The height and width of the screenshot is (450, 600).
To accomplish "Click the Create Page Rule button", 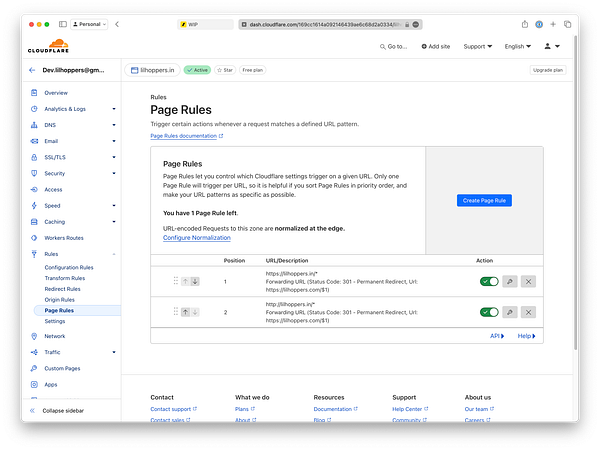I will [x=485, y=201].
